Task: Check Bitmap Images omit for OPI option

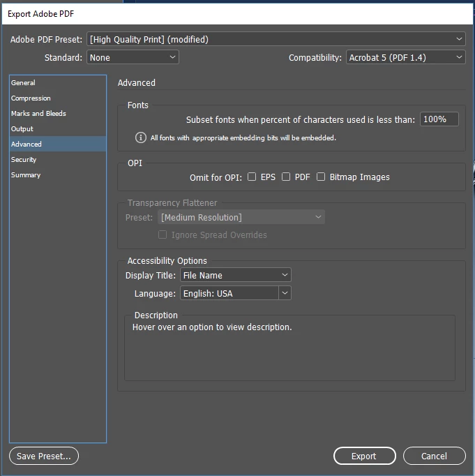Action: pos(321,177)
